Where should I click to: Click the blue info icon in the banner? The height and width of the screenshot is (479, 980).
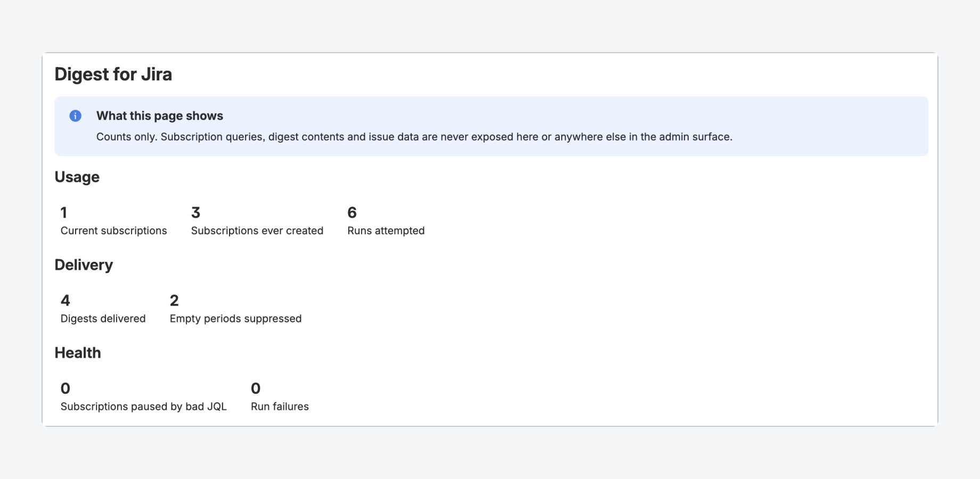tap(76, 116)
